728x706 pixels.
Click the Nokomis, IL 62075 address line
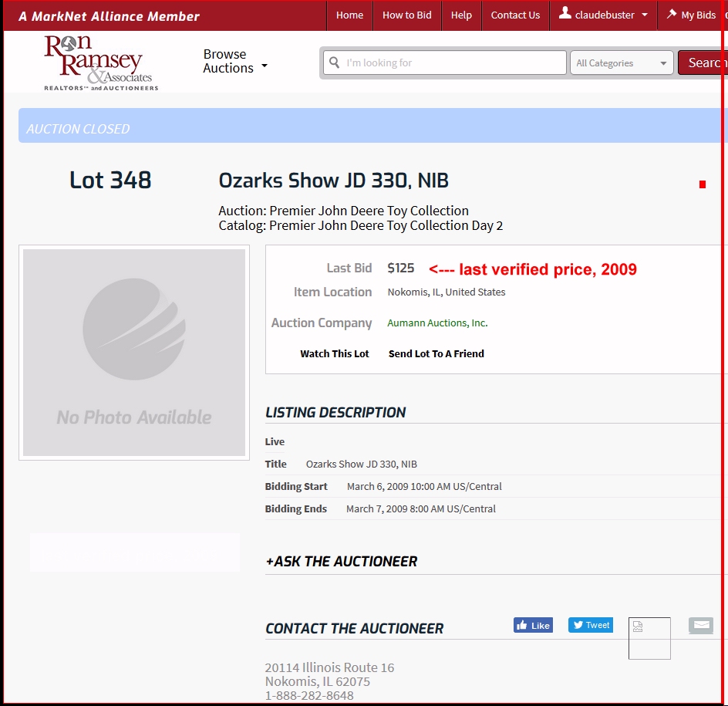tap(317, 681)
